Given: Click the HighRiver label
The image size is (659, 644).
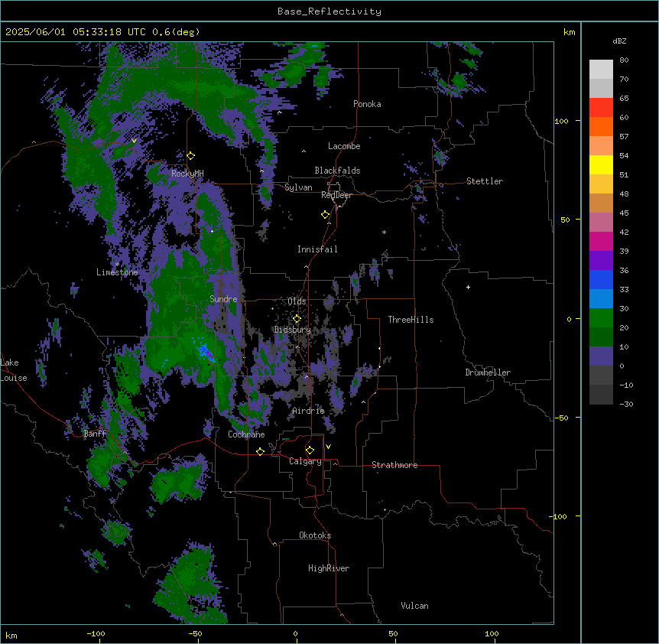Looking at the screenshot, I should pyautogui.click(x=329, y=568).
